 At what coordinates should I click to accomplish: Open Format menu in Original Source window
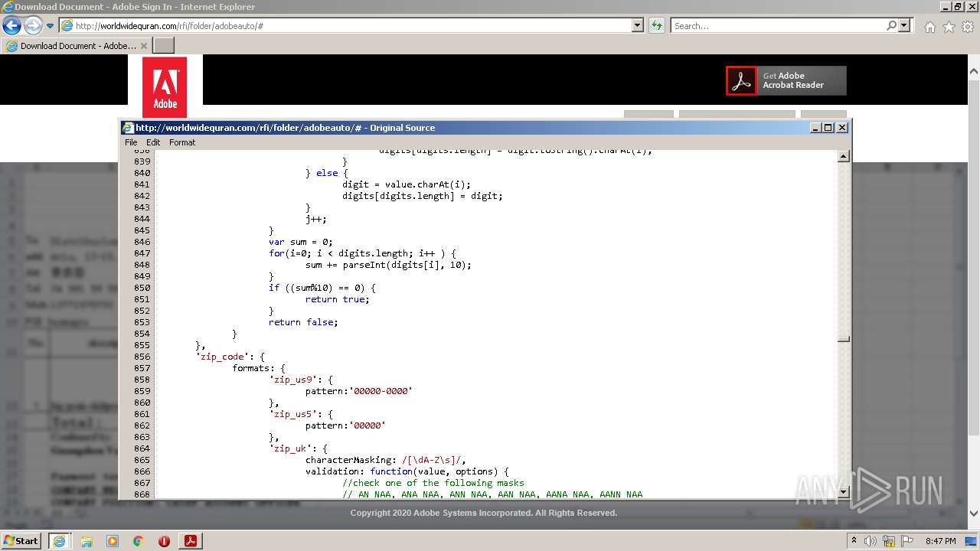[182, 142]
